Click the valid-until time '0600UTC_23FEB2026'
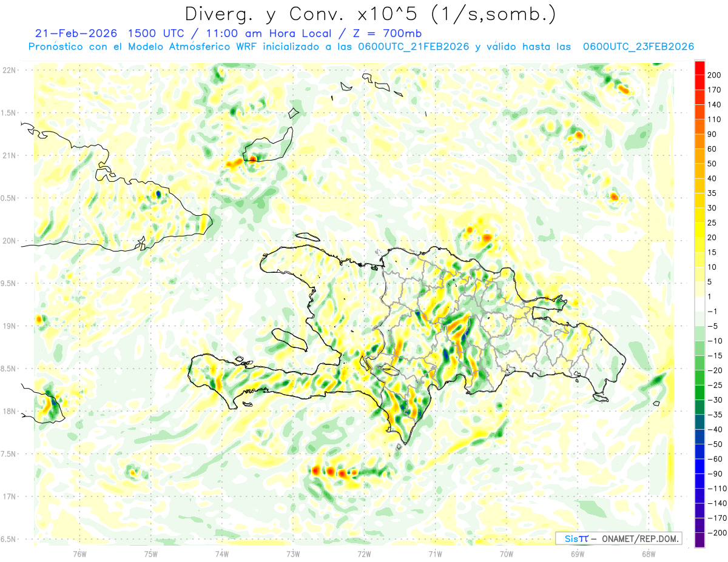 point(639,47)
